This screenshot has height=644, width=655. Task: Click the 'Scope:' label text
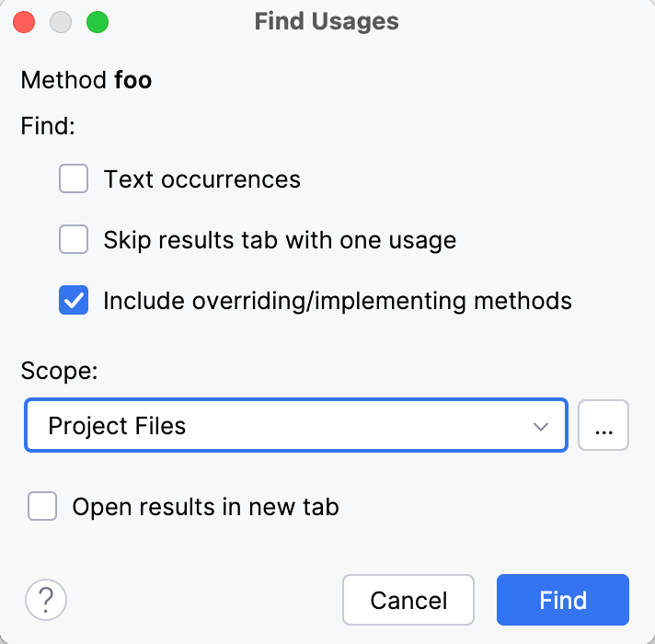pyautogui.click(x=59, y=372)
